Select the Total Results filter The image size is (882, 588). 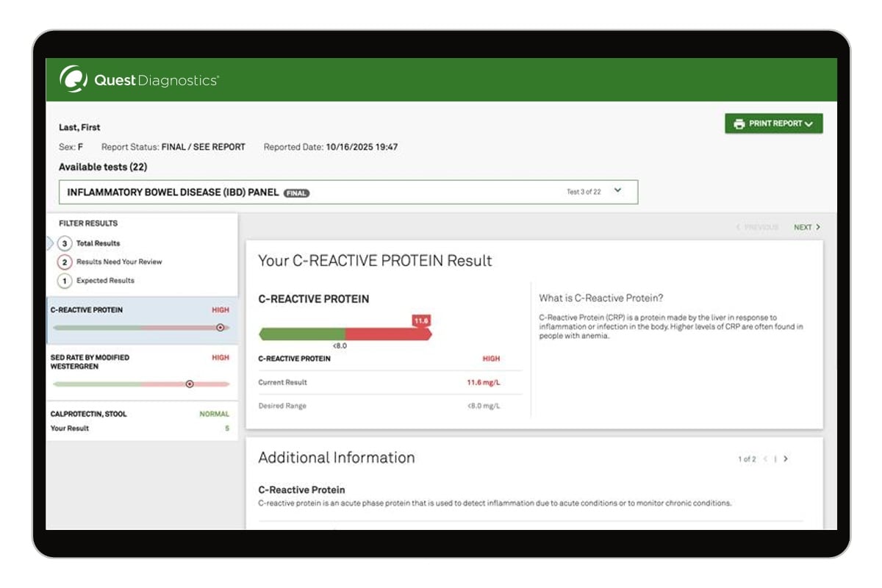click(98, 243)
